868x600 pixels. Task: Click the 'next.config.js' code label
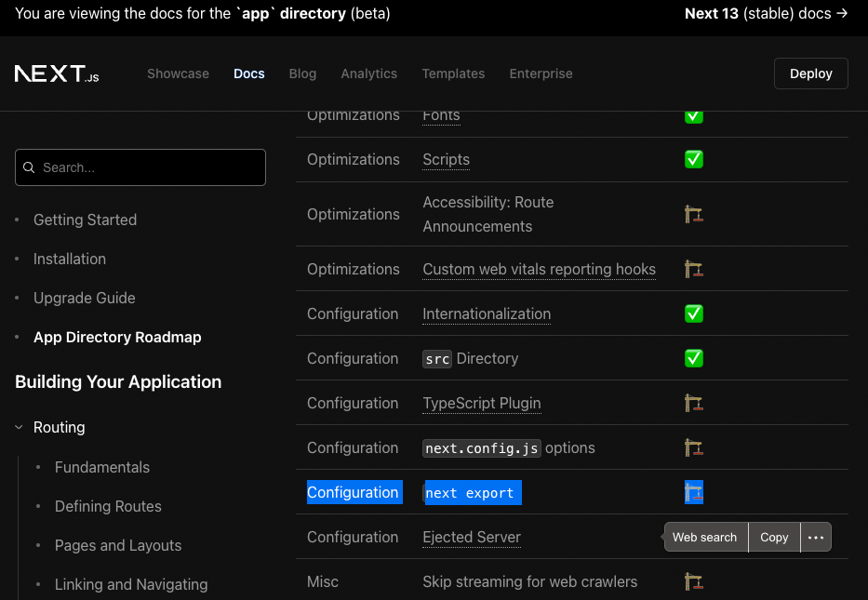pos(482,447)
